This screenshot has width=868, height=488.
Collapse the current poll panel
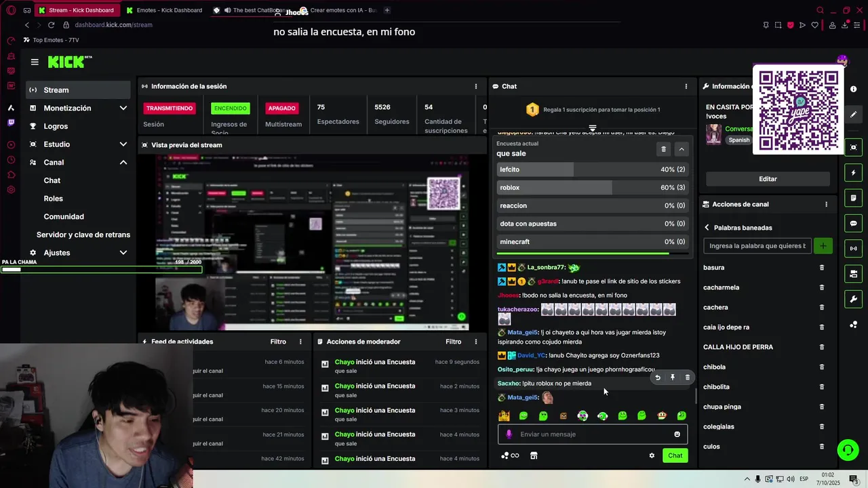[682, 149]
